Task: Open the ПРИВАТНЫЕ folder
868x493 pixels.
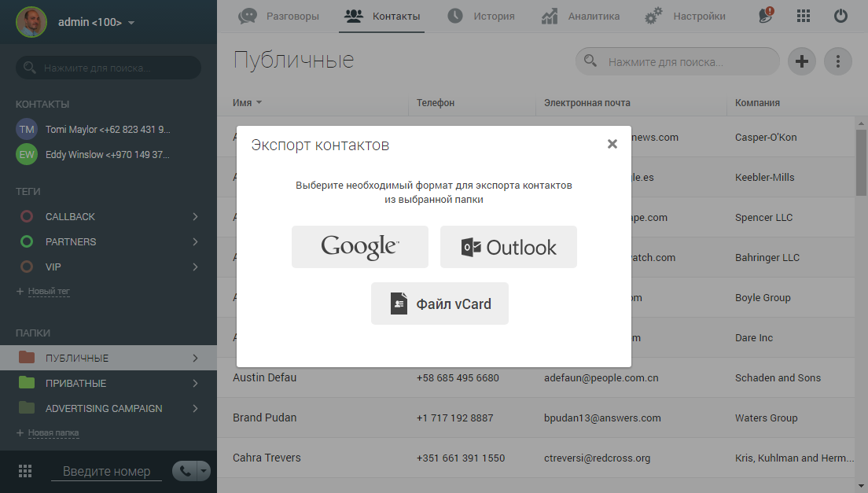Action: [75, 383]
